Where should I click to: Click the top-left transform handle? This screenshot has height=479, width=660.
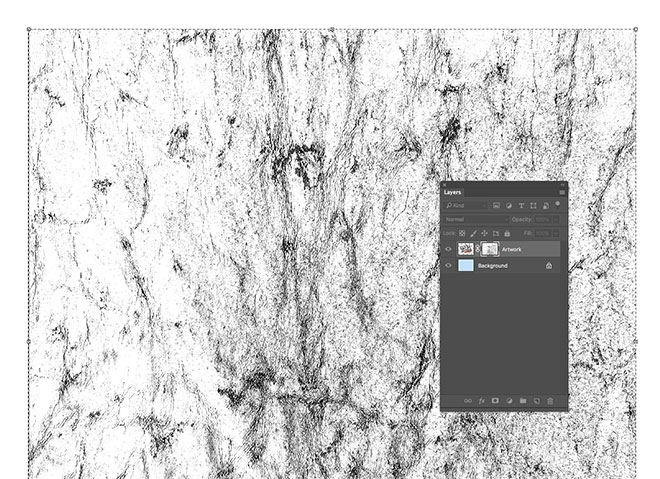[29, 29]
